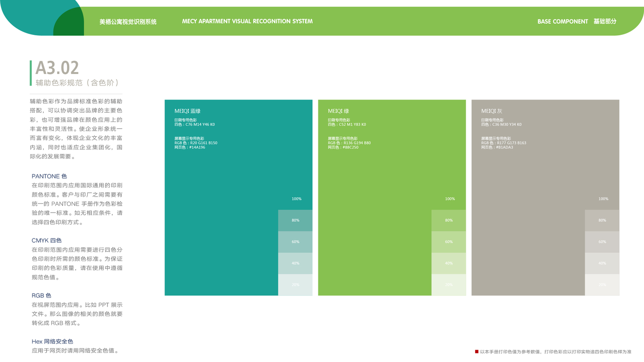Select the 'MEIQI 灰' panel title
Screen dimensions: 644x362
click(x=492, y=111)
